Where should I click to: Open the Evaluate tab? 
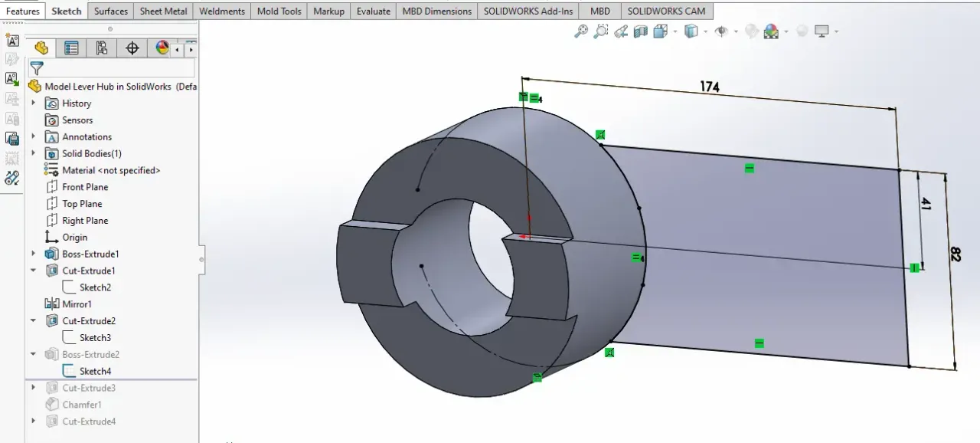(x=374, y=11)
